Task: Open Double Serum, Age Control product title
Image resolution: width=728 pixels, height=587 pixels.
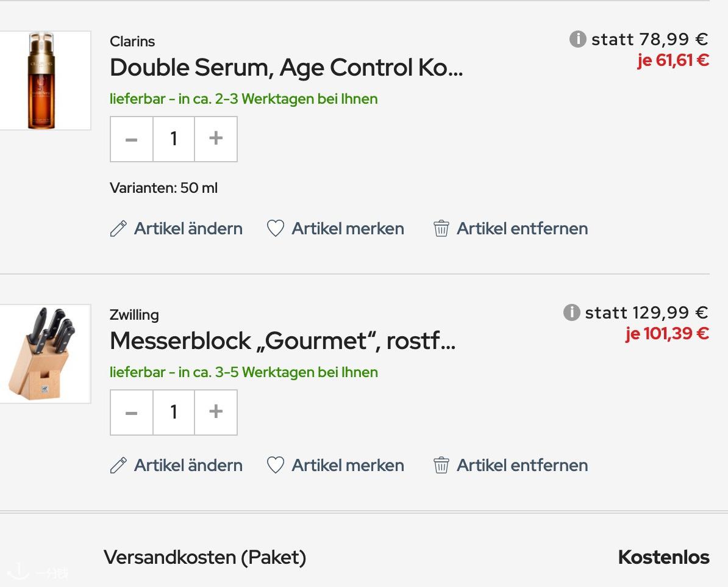Action: coord(287,68)
